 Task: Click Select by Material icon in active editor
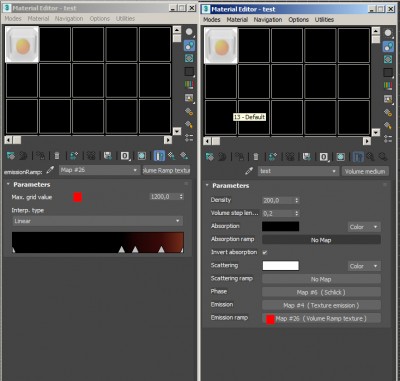click(x=388, y=126)
